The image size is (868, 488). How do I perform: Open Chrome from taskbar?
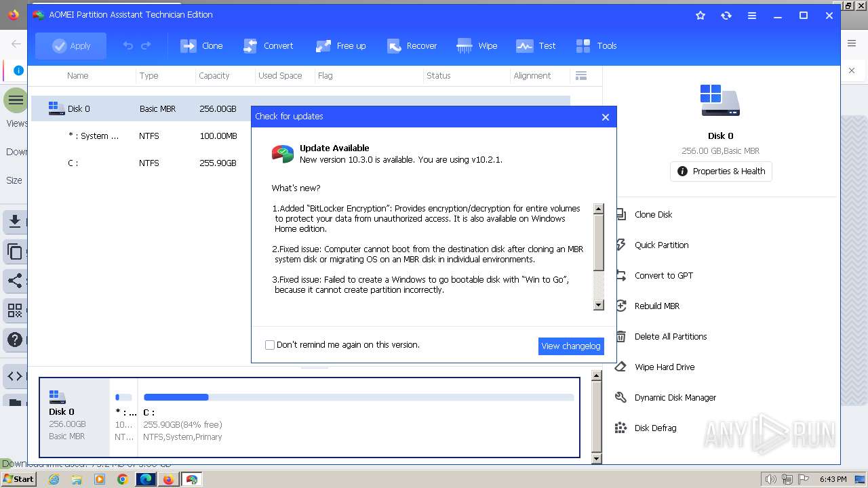coord(123,479)
